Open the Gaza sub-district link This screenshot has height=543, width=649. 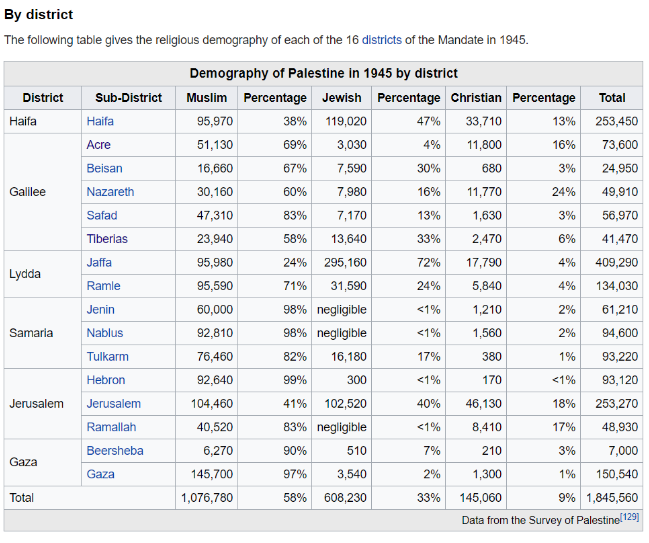point(101,474)
